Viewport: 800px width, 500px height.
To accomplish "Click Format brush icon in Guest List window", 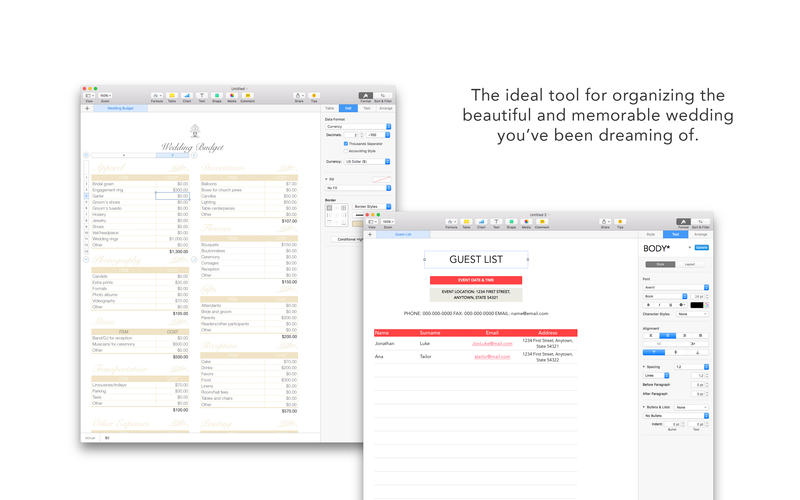I will pyautogui.click(x=684, y=221).
